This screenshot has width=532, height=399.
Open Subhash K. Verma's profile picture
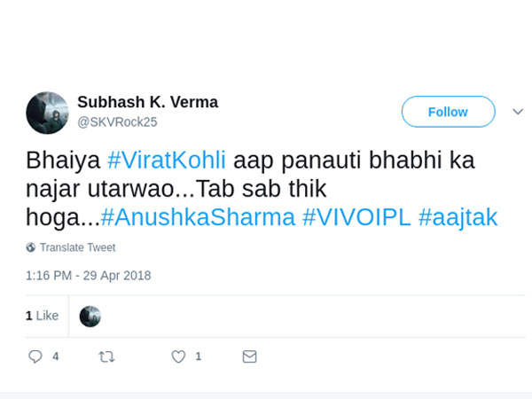point(47,113)
